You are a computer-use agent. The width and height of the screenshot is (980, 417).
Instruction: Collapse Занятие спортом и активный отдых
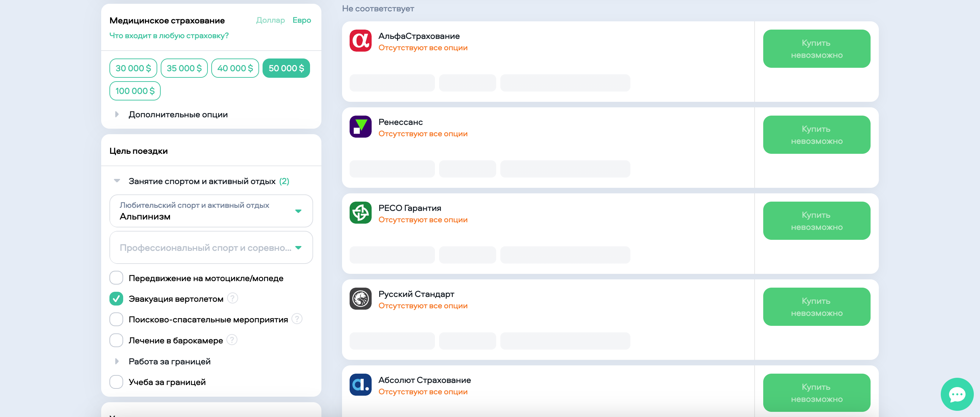point(202,181)
